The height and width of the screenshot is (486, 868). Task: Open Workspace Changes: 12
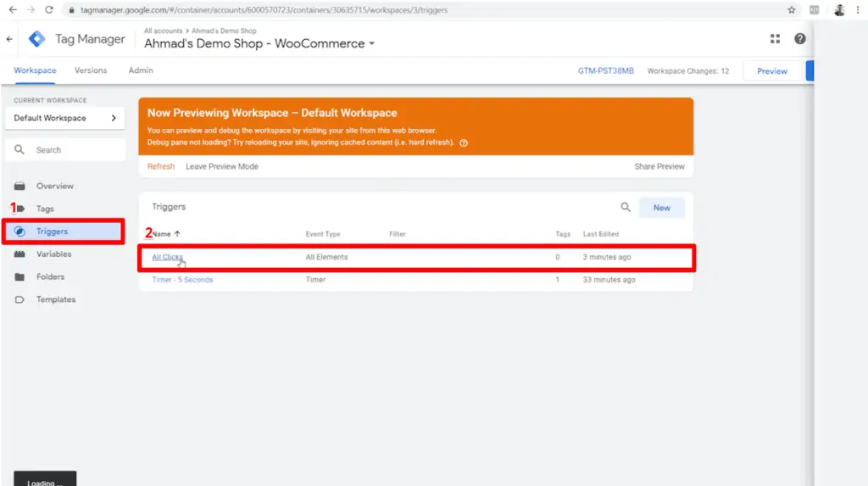tap(688, 71)
